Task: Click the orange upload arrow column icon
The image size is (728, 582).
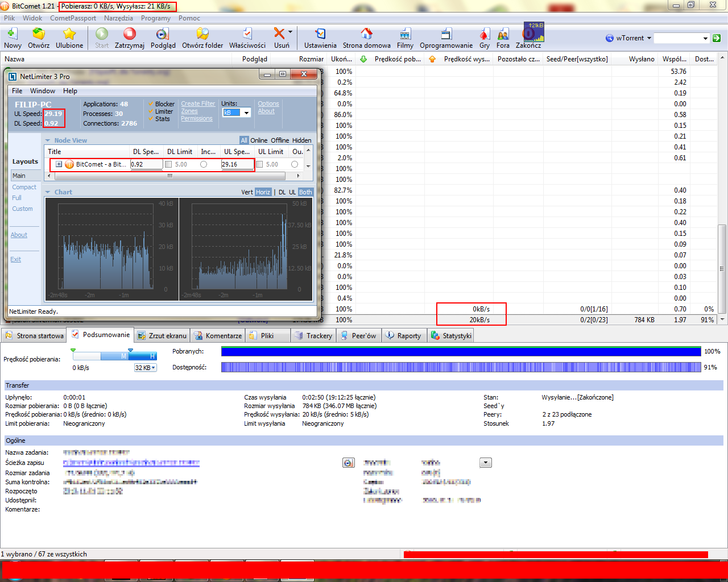Action: pyautogui.click(x=432, y=59)
